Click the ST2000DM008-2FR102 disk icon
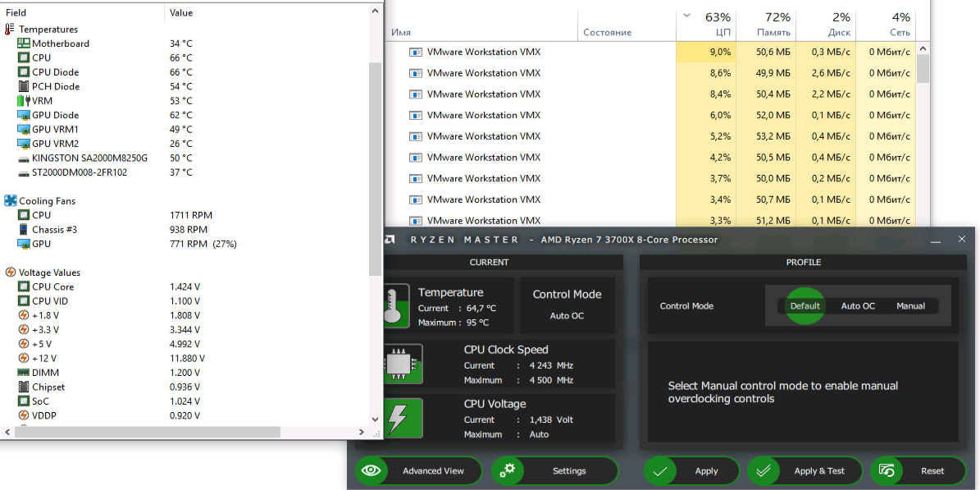980x490 pixels. (x=23, y=172)
